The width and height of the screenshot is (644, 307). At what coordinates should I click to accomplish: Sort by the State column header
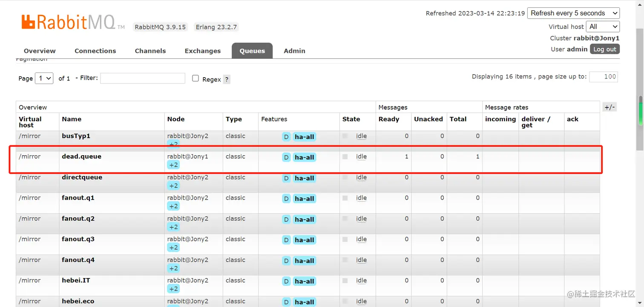351,119
